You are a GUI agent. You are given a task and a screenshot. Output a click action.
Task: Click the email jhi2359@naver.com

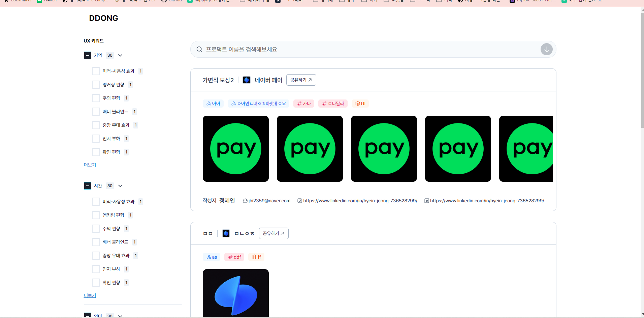coord(269,201)
